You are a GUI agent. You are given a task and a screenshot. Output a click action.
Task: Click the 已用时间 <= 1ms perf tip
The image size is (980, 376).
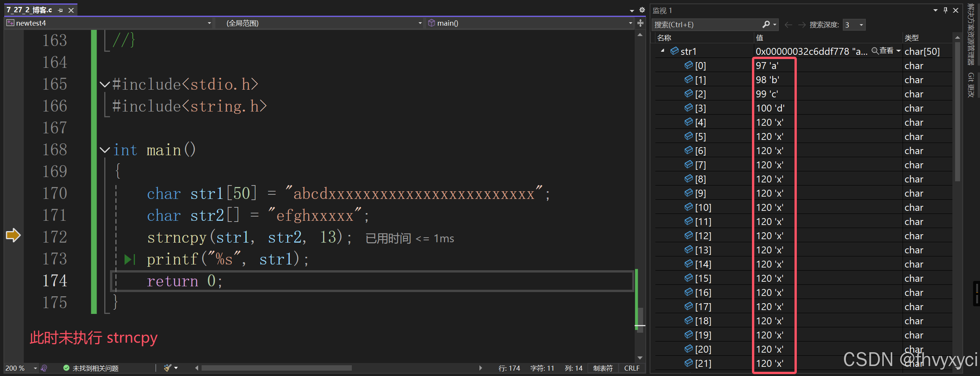click(410, 238)
